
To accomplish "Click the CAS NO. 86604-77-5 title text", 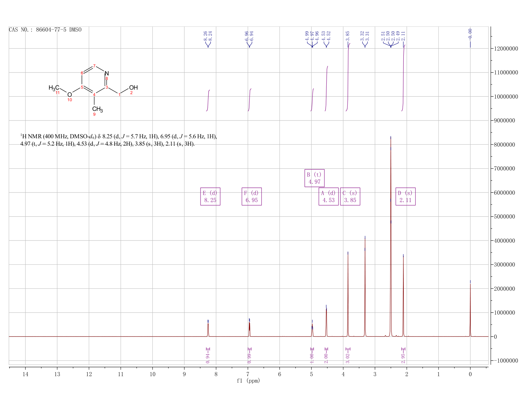I will coord(45,30).
